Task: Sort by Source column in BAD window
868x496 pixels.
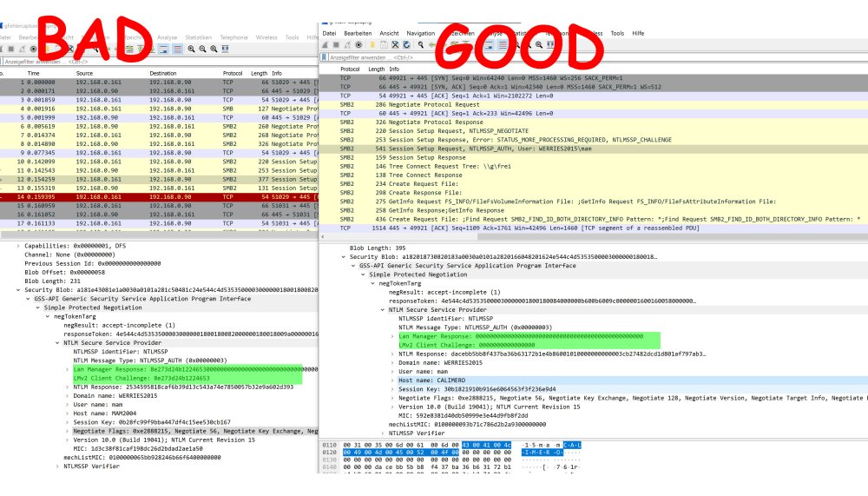Action: pyautogui.click(x=84, y=73)
